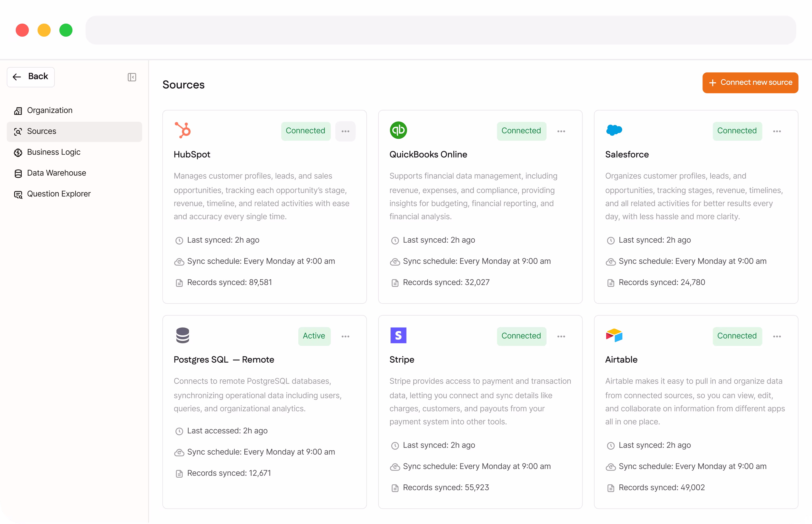Click the Data Warehouse cylinder icon
Screen dimensions: 812x524
click(18, 173)
